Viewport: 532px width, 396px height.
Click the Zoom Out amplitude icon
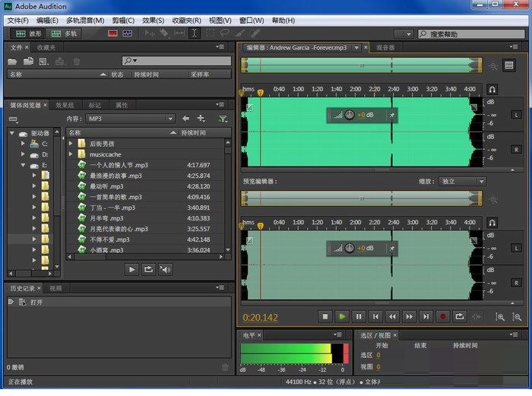[517, 317]
